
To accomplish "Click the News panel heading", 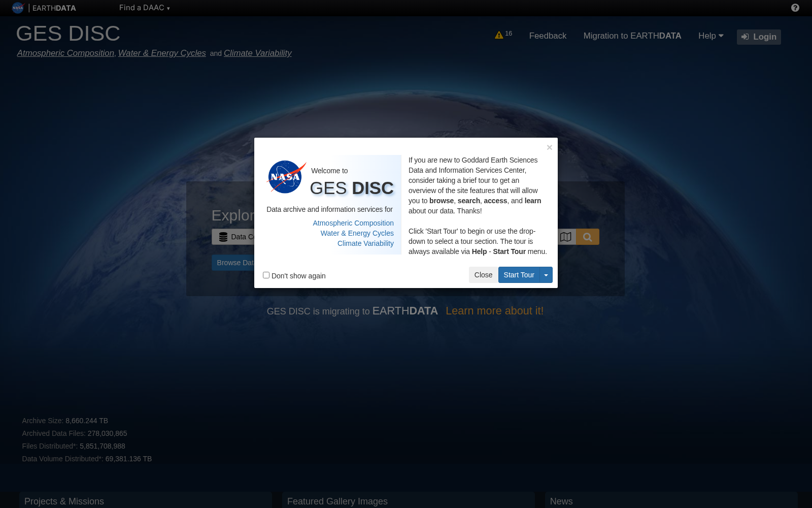I will (x=561, y=501).
